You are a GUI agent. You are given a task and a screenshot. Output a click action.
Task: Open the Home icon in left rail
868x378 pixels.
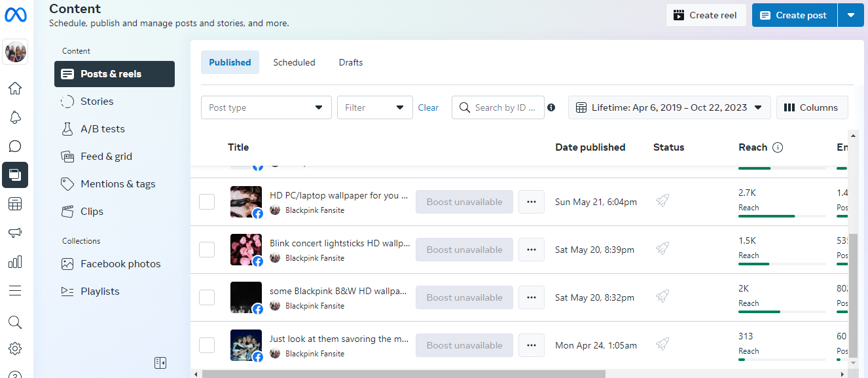(15, 88)
